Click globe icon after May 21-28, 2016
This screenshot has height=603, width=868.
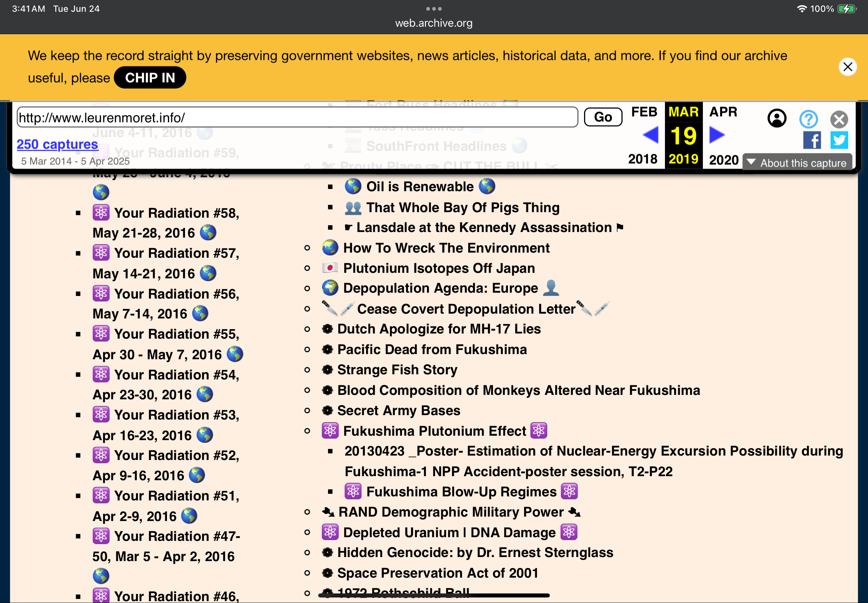208,232
